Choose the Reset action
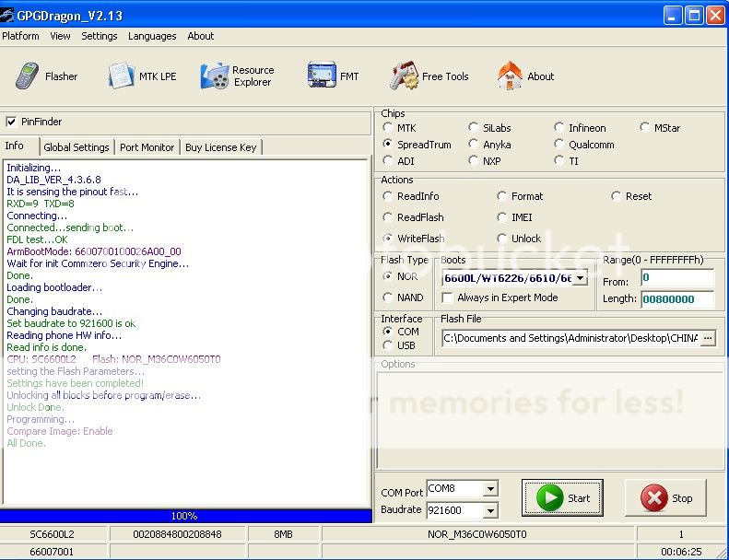 tap(616, 196)
